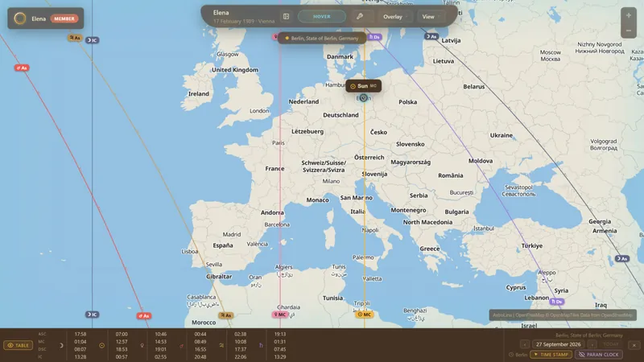The height and width of the screenshot is (362, 644).
Task: Click Elena chart name in toolbar
Action: click(x=221, y=13)
